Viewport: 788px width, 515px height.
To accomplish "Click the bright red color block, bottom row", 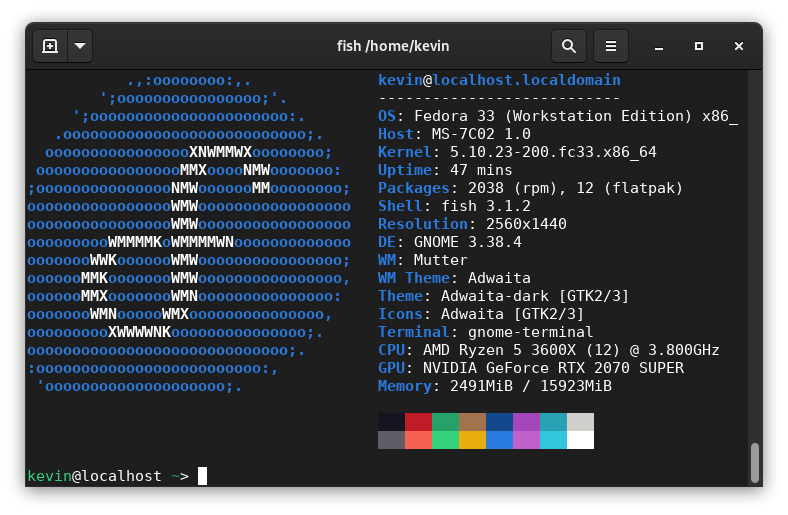I will 418,440.
